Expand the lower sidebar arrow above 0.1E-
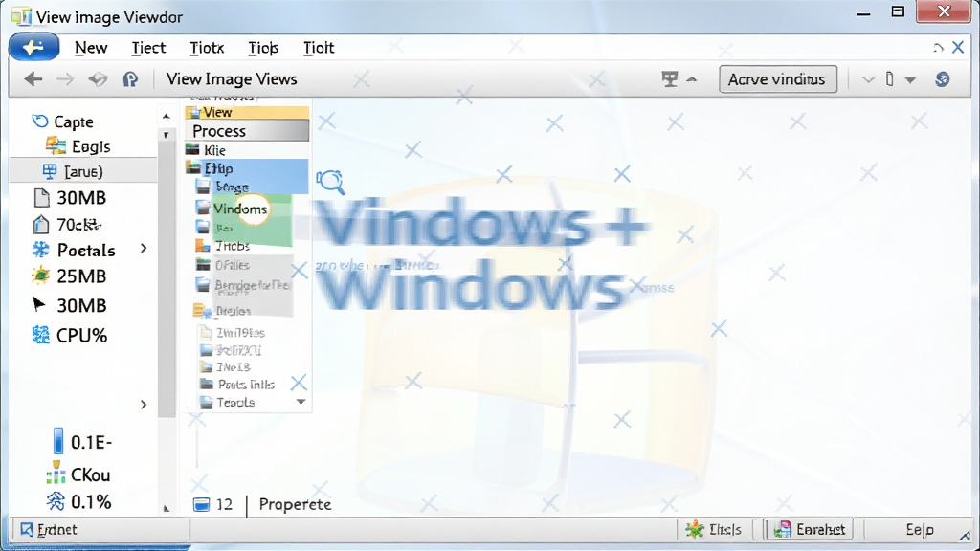The height and width of the screenshot is (551, 980). click(144, 405)
